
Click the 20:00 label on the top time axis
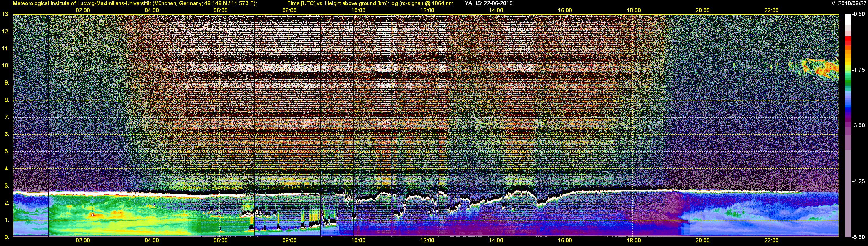point(703,10)
